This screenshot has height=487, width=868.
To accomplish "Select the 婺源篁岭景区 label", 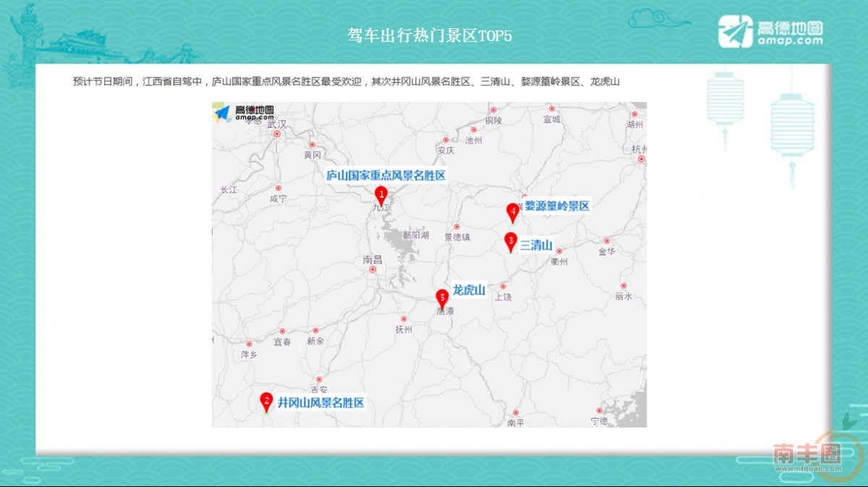I will 557,206.
